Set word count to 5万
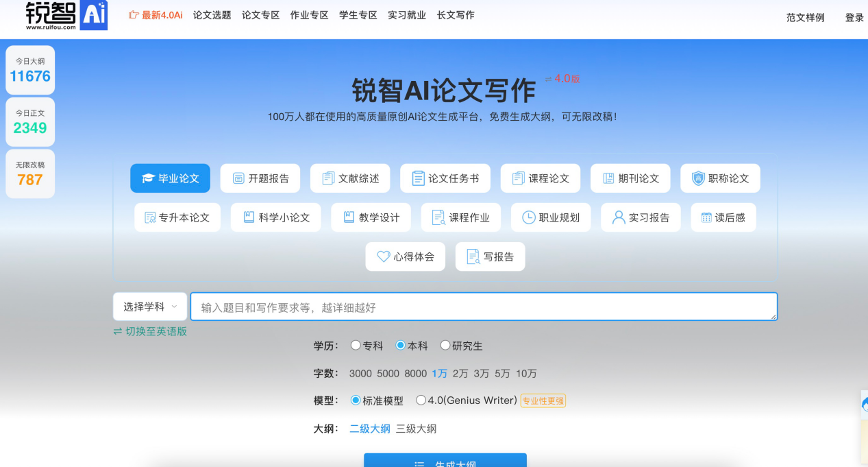The height and width of the screenshot is (467, 868). [503, 374]
